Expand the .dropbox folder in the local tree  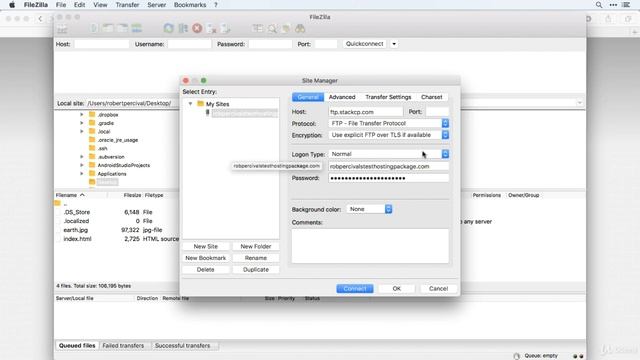click(x=82, y=115)
